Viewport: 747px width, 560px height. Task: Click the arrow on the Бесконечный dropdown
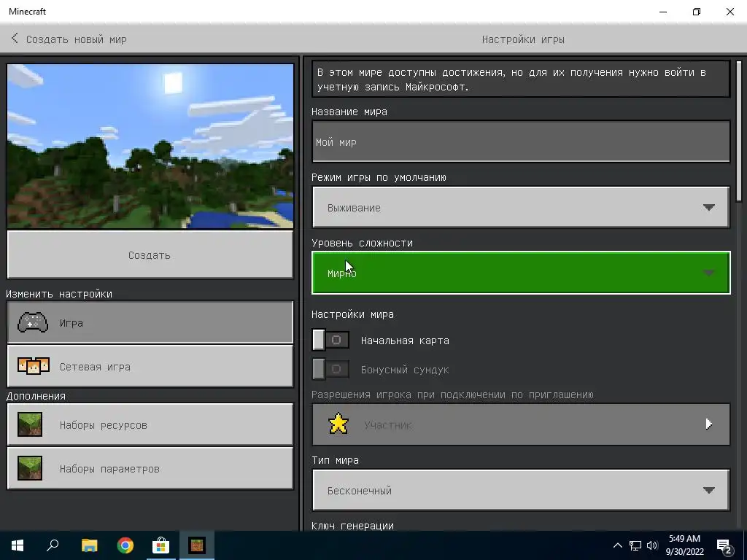[709, 490]
